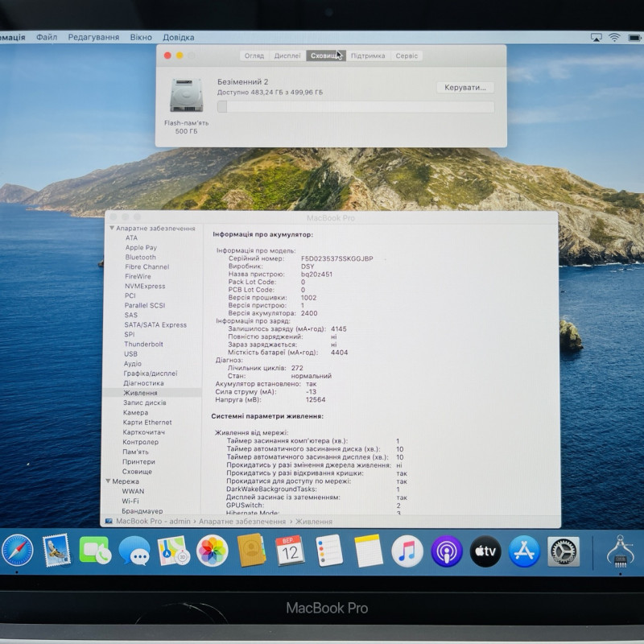Launch the Mail app in the Dock
The image size is (644, 644).
click(56, 550)
